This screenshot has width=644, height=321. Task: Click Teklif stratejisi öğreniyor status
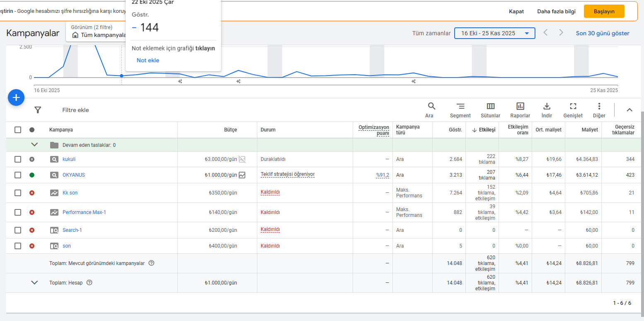288,175
